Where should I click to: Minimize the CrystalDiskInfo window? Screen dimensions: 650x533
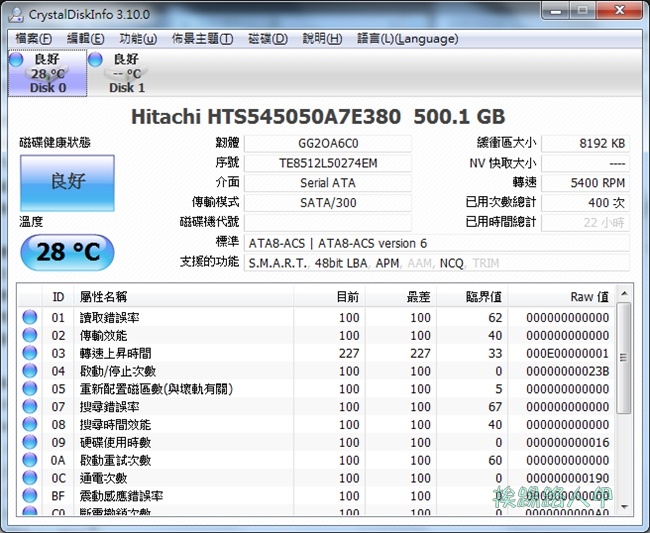[556, 11]
